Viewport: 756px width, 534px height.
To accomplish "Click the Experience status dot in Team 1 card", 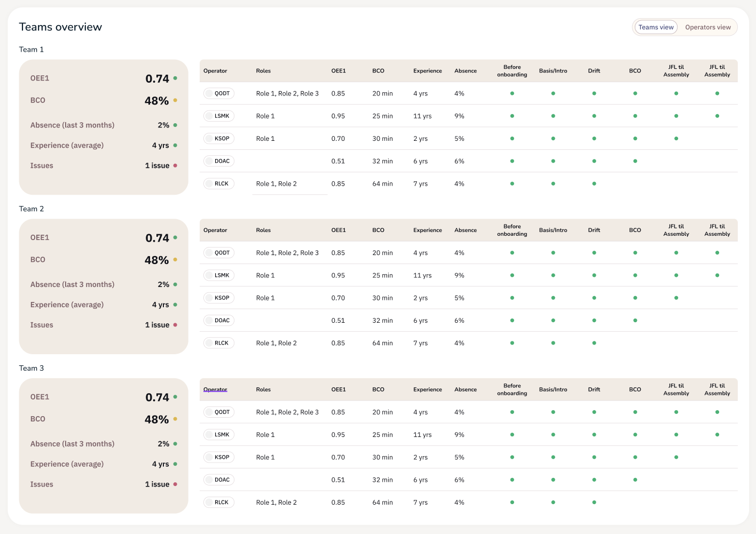I will tap(175, 145).
